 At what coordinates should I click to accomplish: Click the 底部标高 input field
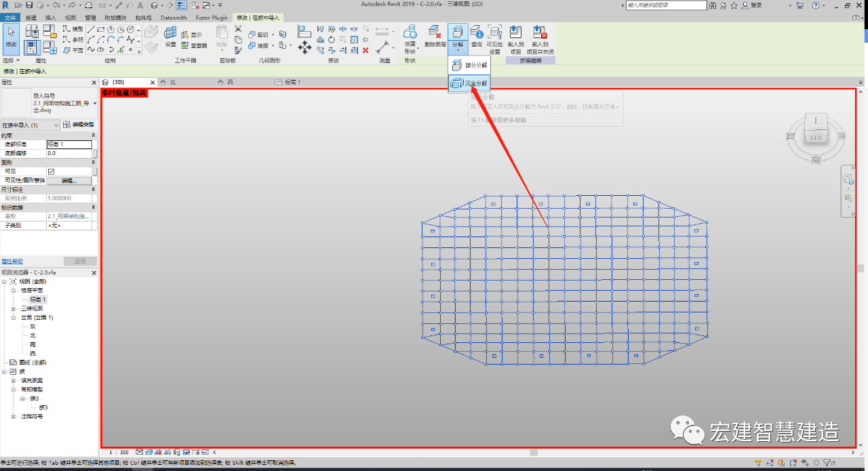[x=69, y=144]
